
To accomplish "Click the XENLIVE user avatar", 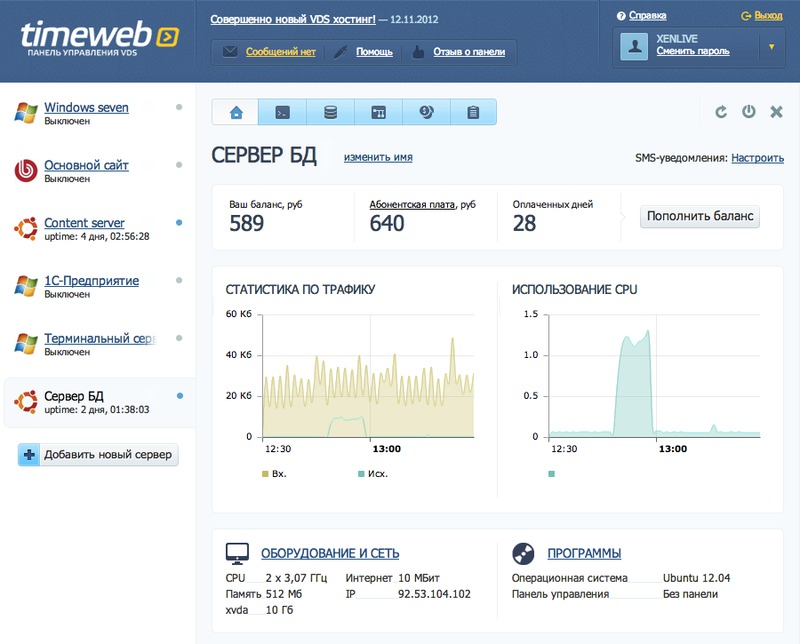I will [x=634, y=46].
